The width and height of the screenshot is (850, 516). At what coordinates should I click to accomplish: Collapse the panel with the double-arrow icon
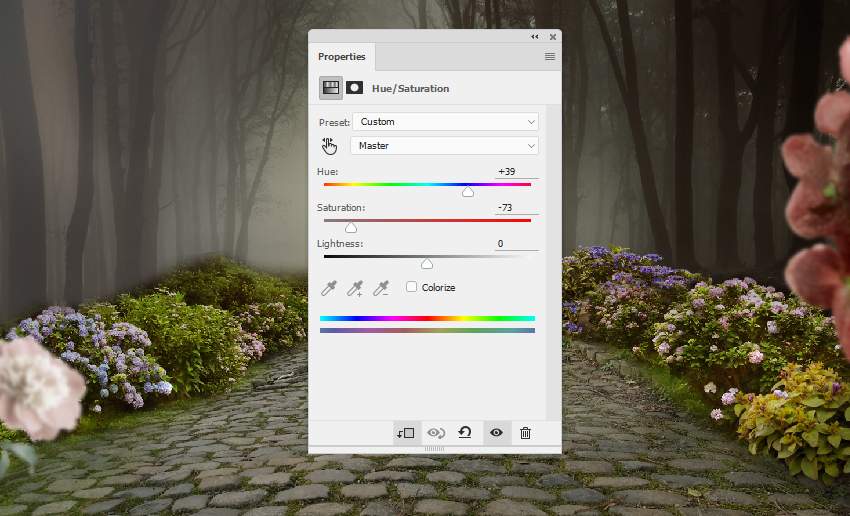point(535,37)
